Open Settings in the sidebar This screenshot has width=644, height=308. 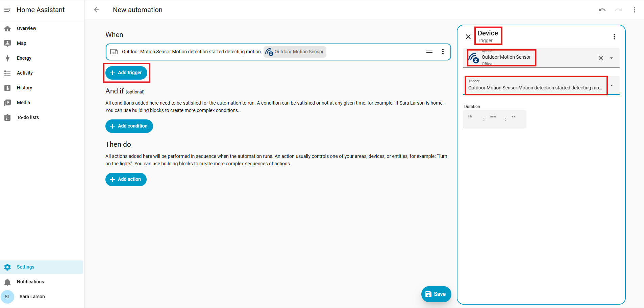(42, 267)
